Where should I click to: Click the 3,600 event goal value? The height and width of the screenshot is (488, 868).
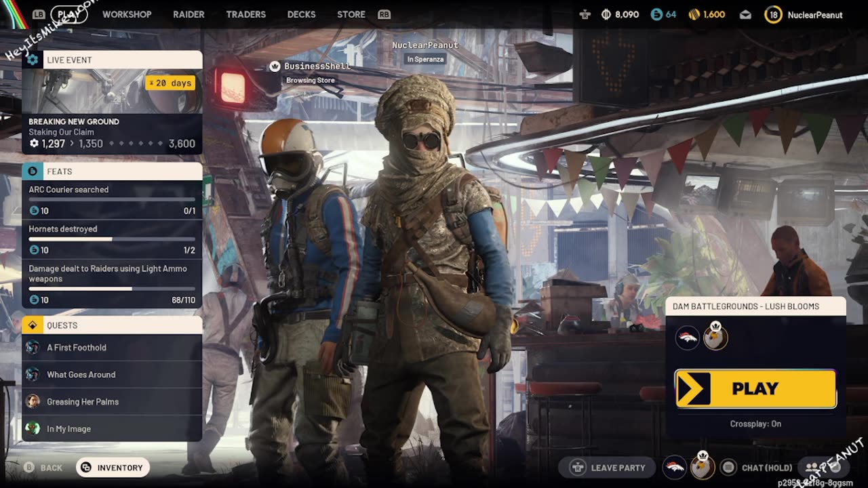point(182,144)
